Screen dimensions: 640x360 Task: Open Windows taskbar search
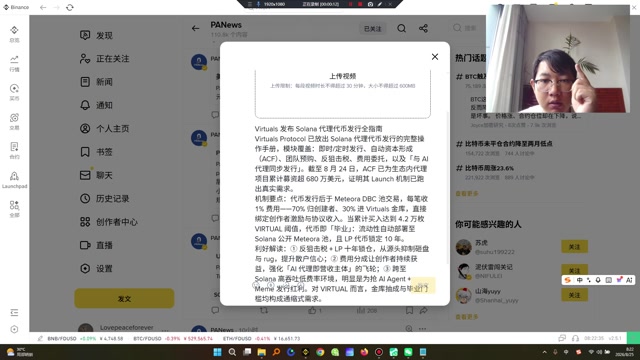(x=232, y=352)
